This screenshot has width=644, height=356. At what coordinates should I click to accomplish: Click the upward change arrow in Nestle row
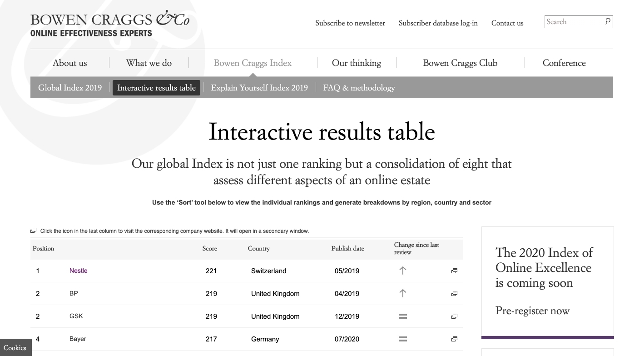click(x=402, y=271)
